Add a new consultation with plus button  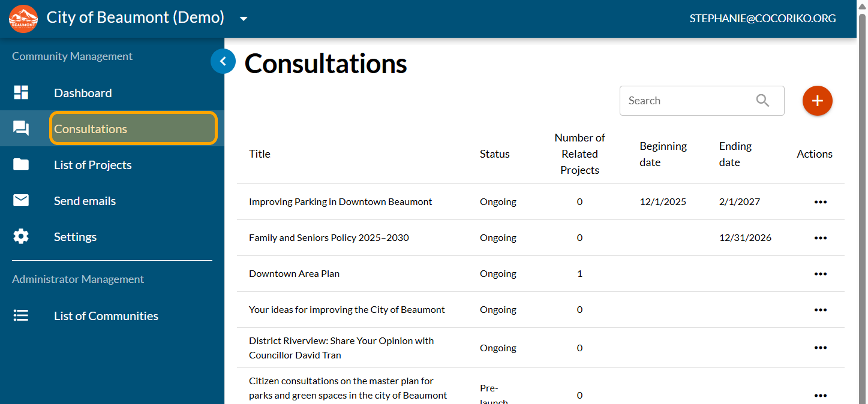point(817,101)
